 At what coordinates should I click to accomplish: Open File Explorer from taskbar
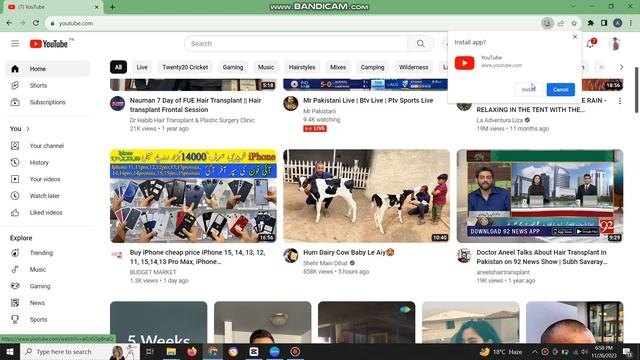click(x=171, y=351)
